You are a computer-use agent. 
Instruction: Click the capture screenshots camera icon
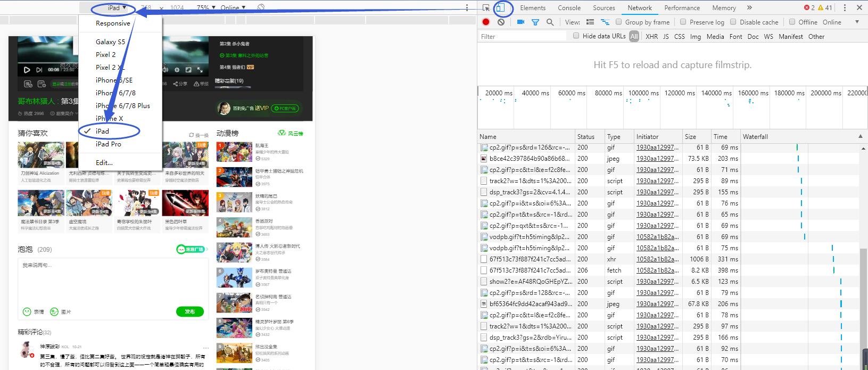[x=520, y=22]
